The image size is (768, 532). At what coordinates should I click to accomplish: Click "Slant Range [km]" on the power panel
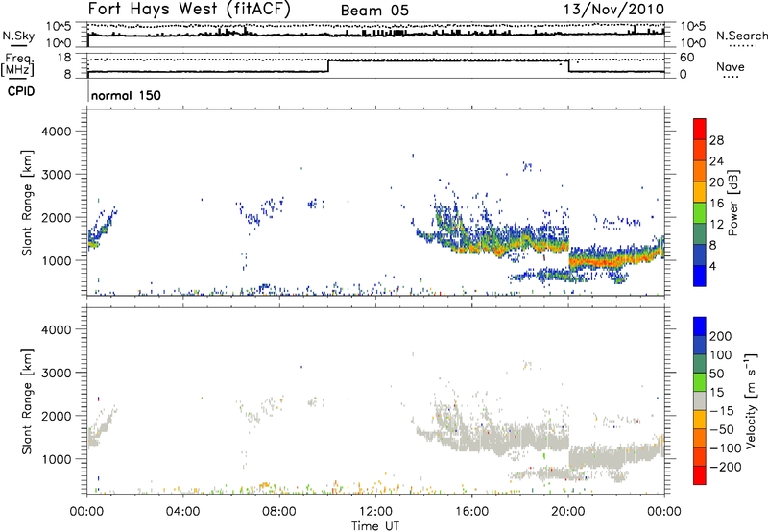point(27,203)
